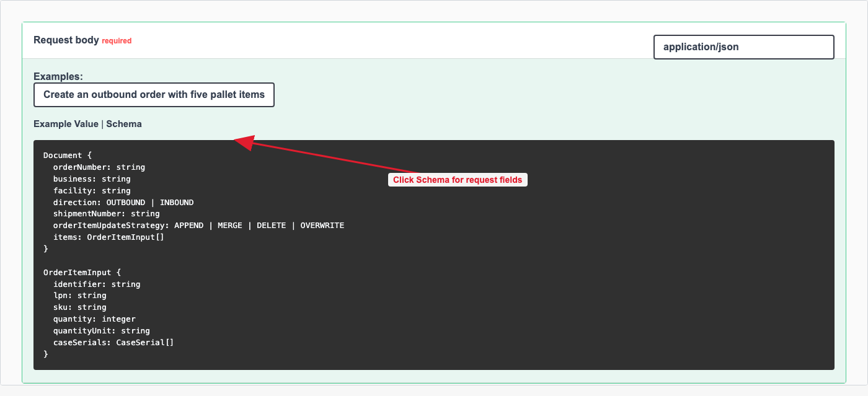Click the 'quantityUnit: string' line

[102, 331]
